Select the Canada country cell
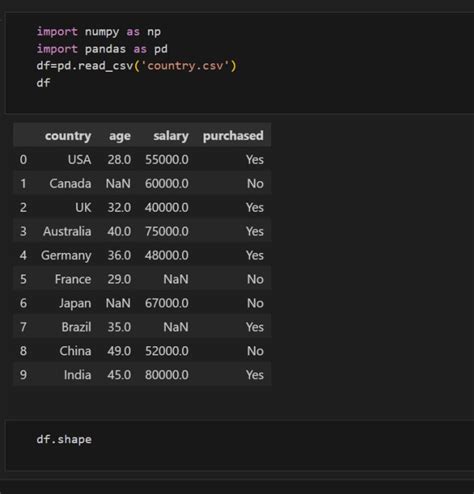Image resolution: width=474 pixels, height=494 pixels. tap(70, 184)
